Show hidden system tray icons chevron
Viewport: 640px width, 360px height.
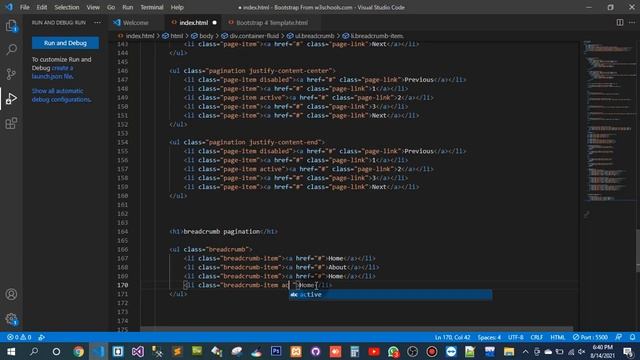click(526, 351)
